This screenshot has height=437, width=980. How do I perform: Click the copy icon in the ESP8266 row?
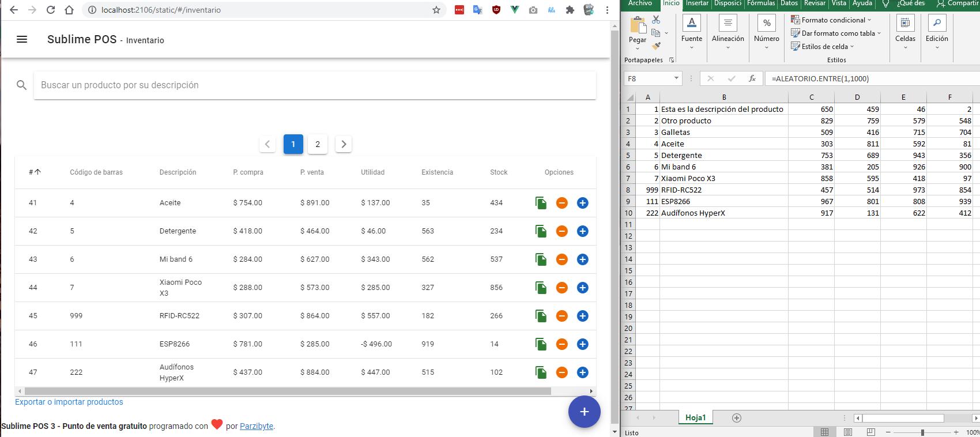click(541, 344)
